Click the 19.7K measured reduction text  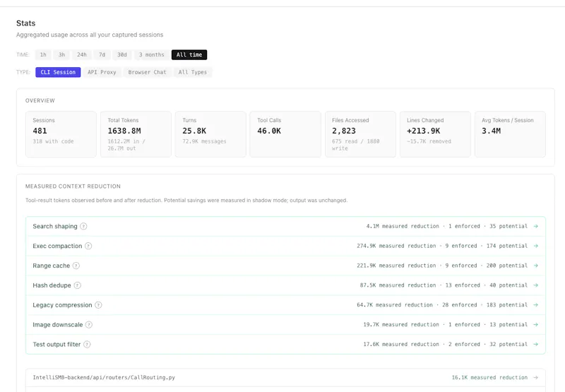click(401, 325)
